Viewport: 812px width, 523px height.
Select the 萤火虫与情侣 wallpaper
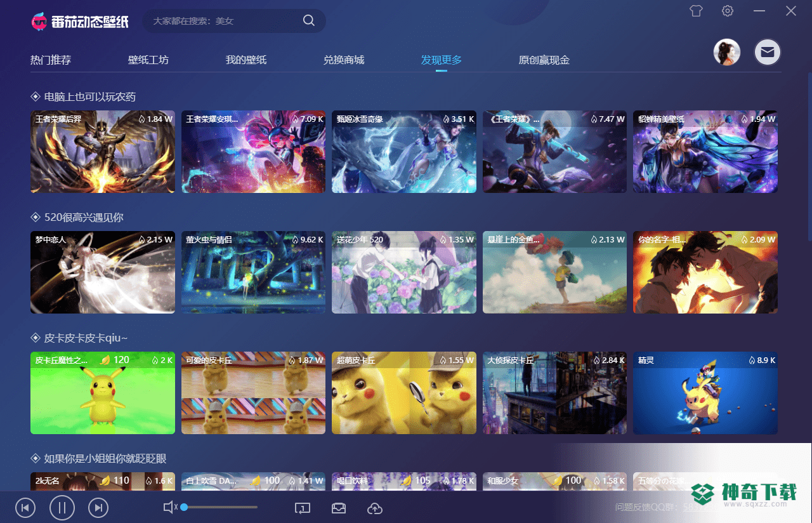tap(253, 272)
